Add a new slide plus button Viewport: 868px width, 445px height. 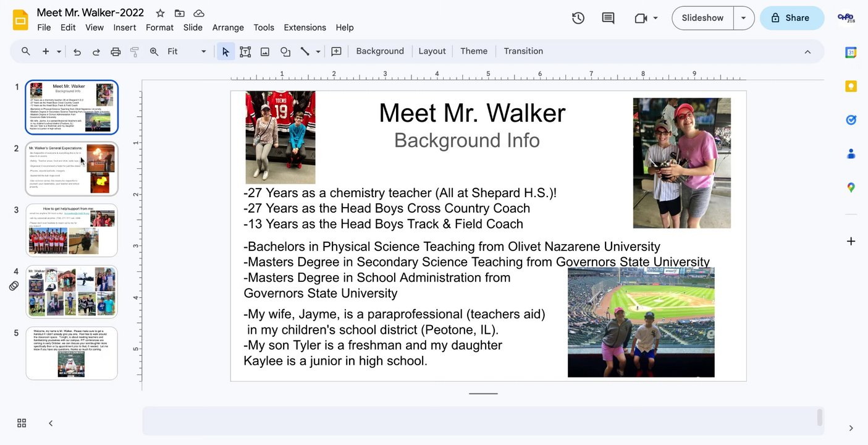tap(46, 51)
